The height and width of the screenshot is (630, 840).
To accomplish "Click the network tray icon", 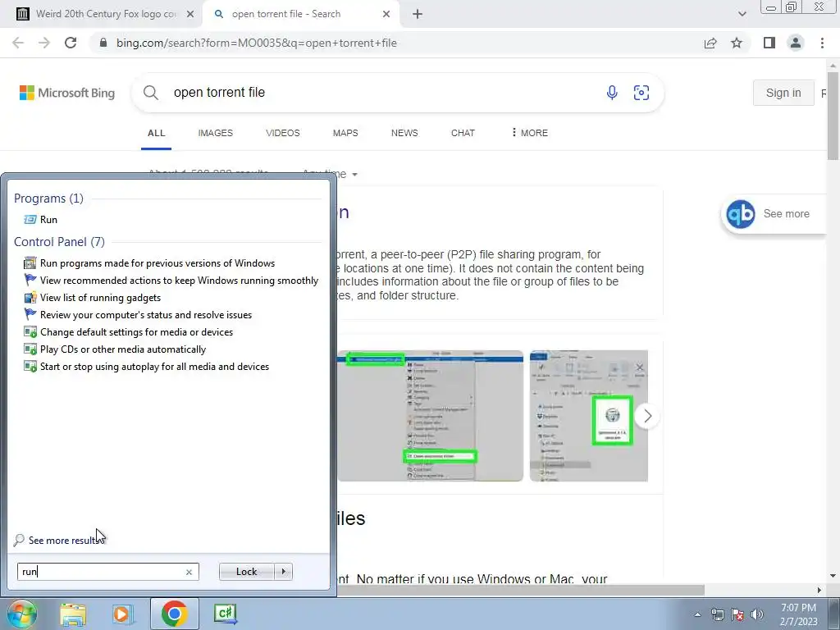I will pos(717,614).
